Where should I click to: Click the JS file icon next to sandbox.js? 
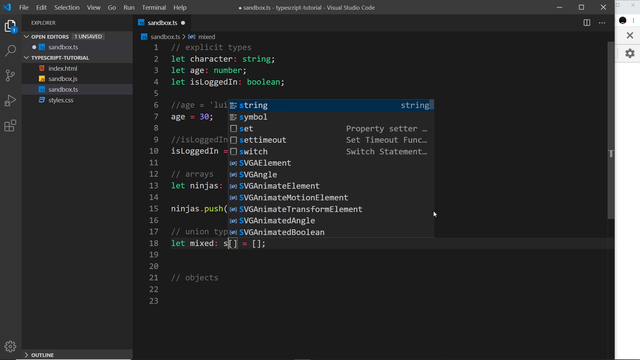42,79
